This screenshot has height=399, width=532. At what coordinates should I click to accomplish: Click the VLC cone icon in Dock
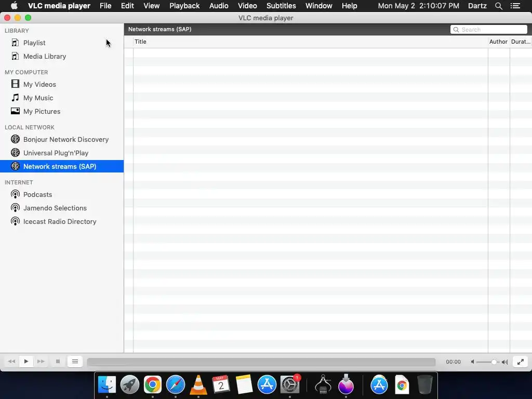coord(198,385)
